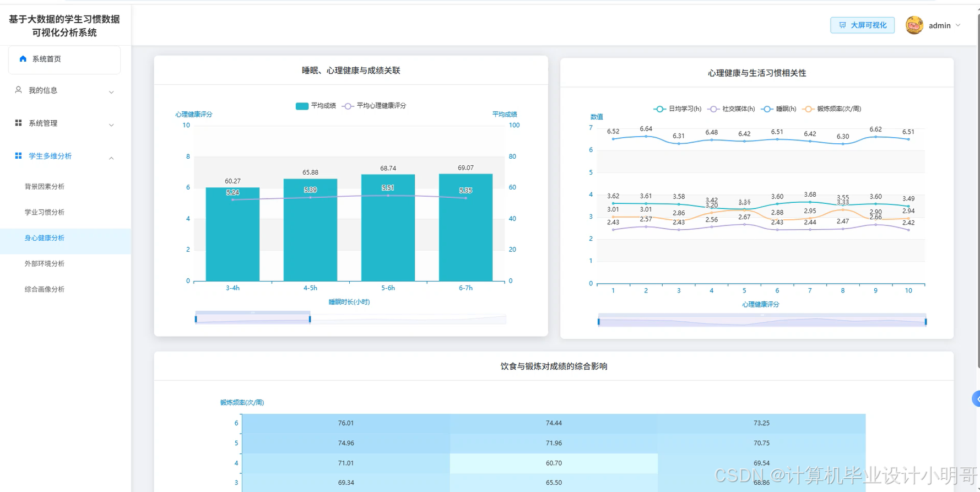Viewport: 980px width, 492px height.
Task: Click heatmap cell 71.96
Action: [x=554, y=443]
